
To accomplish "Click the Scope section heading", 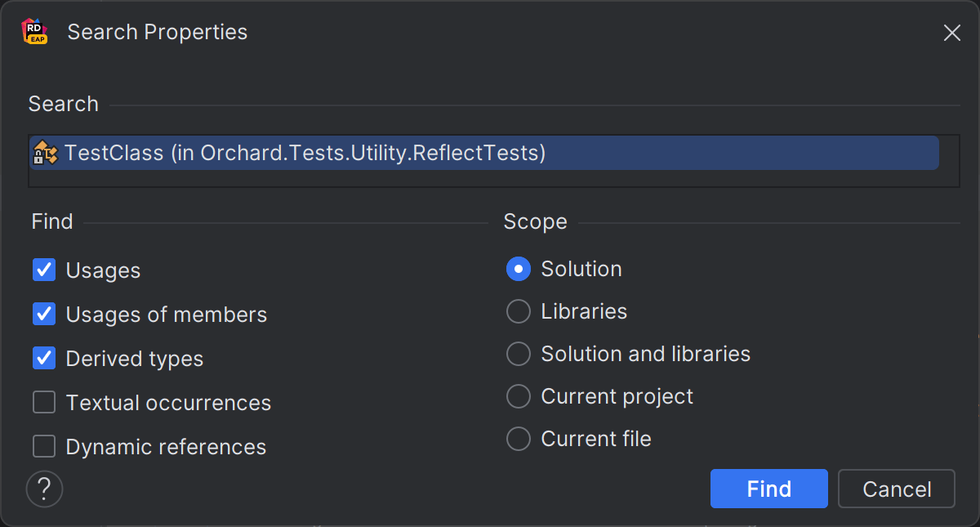I will click(535, 221).
